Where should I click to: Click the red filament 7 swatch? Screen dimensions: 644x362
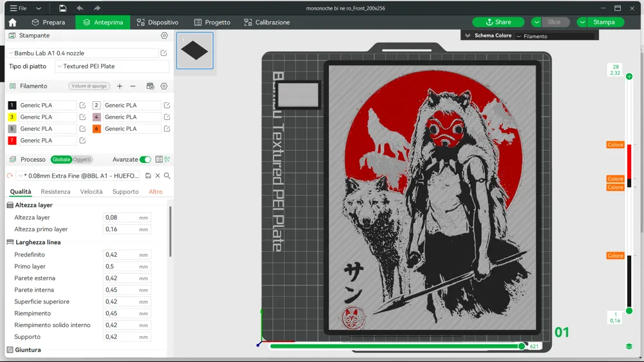click(12, 140)
